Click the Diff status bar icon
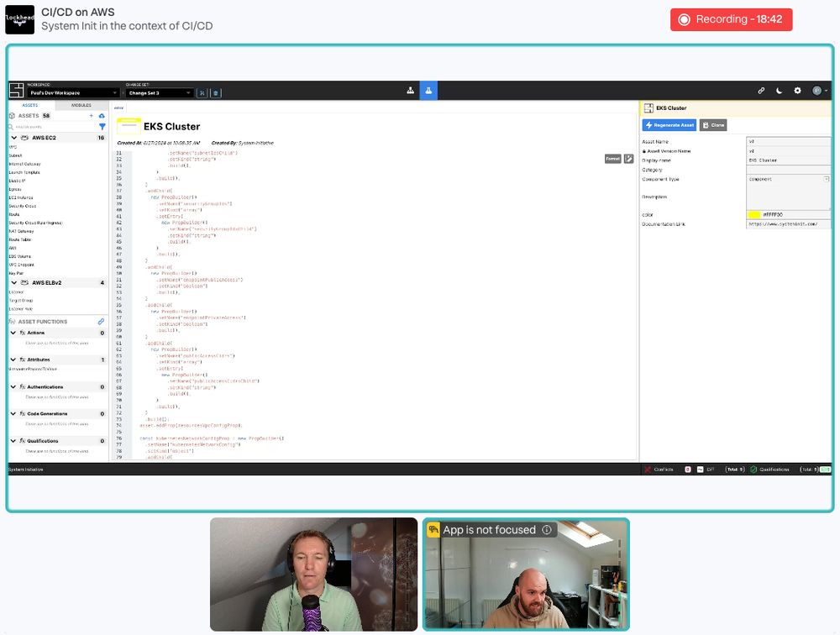This screenshot has width=840, height=635. (x=700, y=470)
